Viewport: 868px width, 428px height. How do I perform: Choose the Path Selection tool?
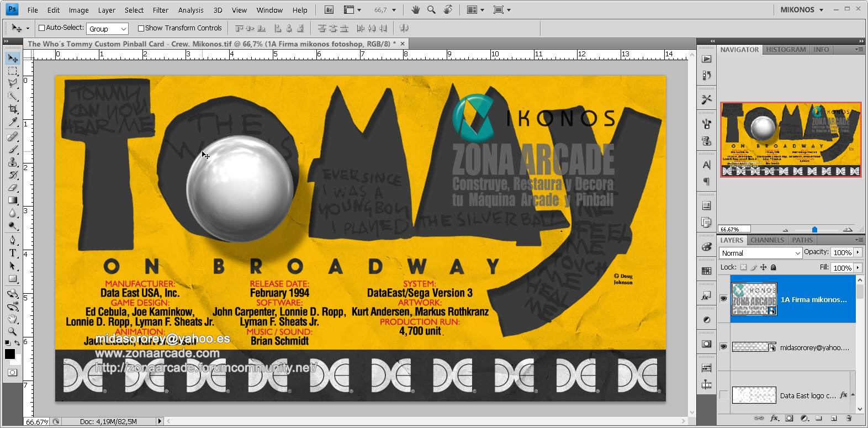13,266
